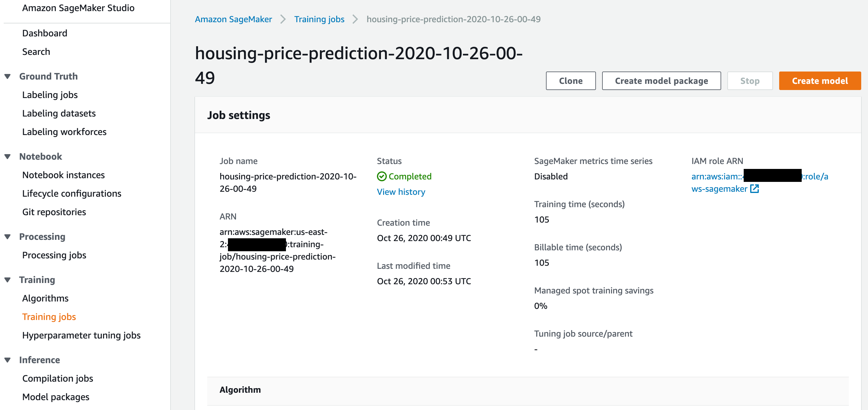
Task: Collapse the Ground Truth section arrow
Action: (x=7, y=76)
